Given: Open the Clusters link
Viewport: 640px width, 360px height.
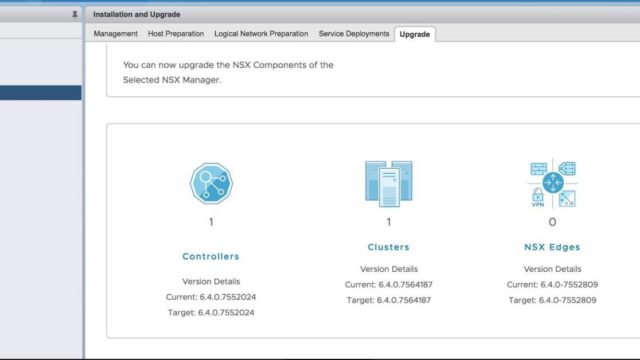Looking at the screenshot, I should coord(389,247).
